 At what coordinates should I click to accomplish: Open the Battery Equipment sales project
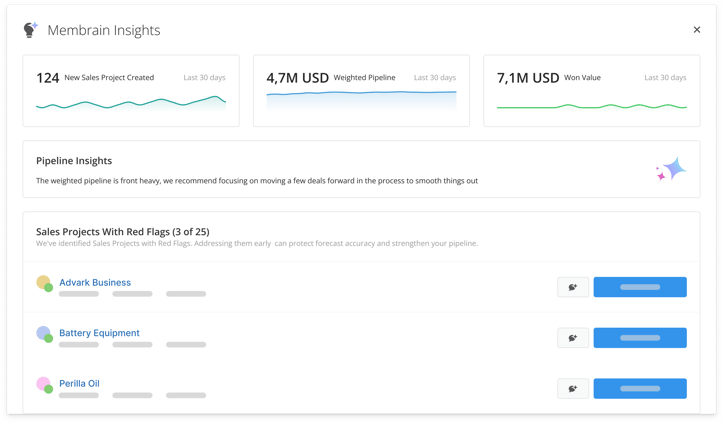pos(99,333)
